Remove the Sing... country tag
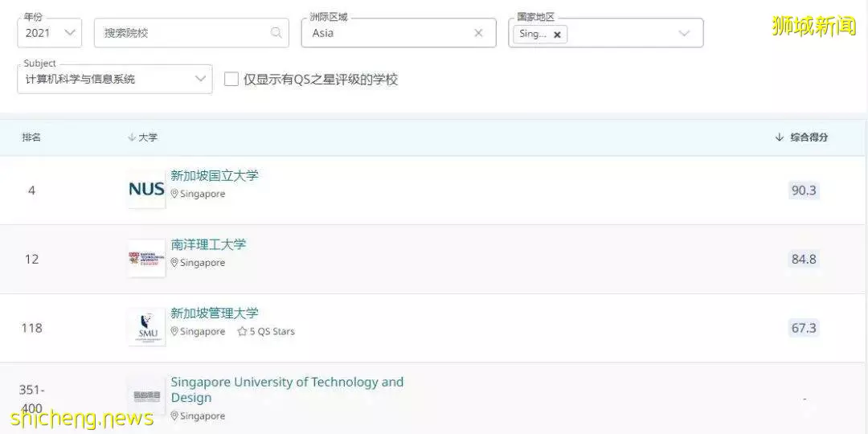868x434 pixels. [x=558, y=35]
